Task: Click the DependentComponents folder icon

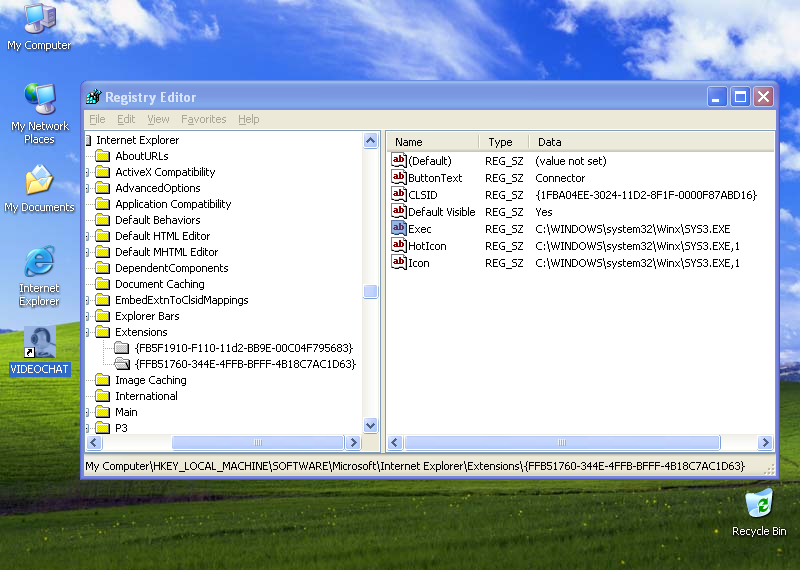Action: 103,267
